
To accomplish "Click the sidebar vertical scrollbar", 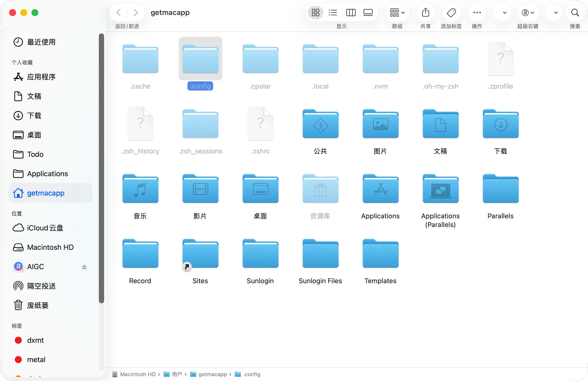I will [101, 168].
